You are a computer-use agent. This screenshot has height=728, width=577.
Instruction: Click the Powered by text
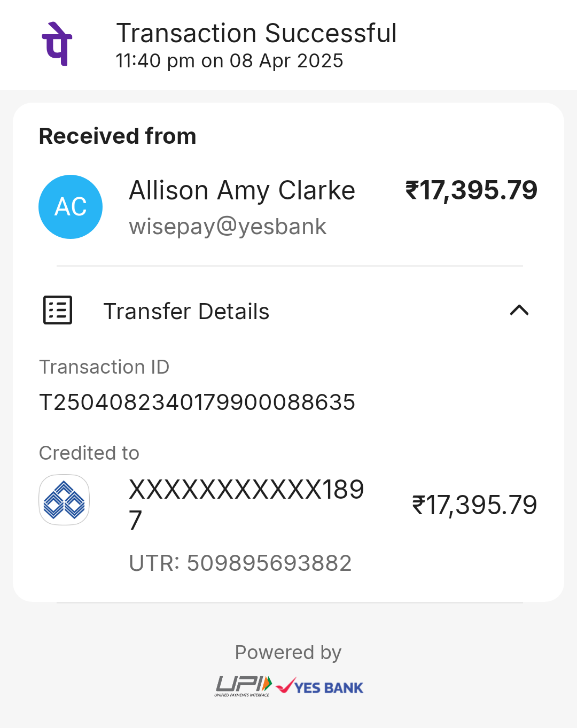[288, 653]
